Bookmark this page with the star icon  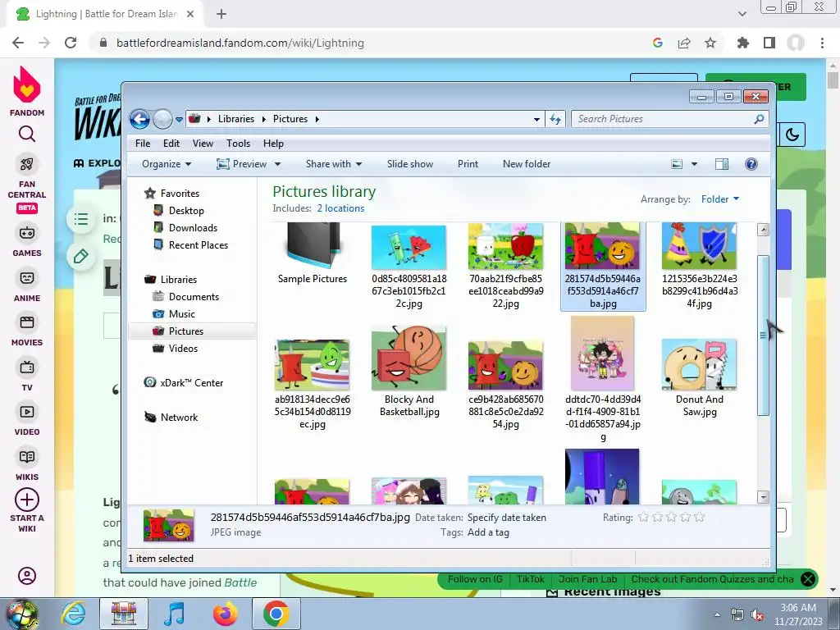710,43
